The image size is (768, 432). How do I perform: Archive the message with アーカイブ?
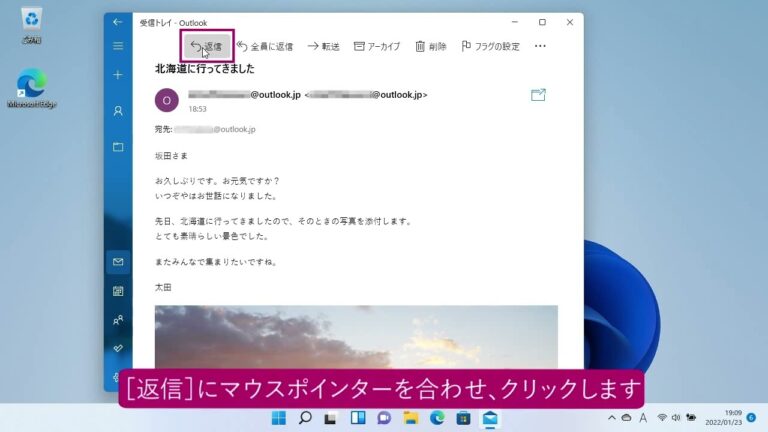[x=377, y=47]
